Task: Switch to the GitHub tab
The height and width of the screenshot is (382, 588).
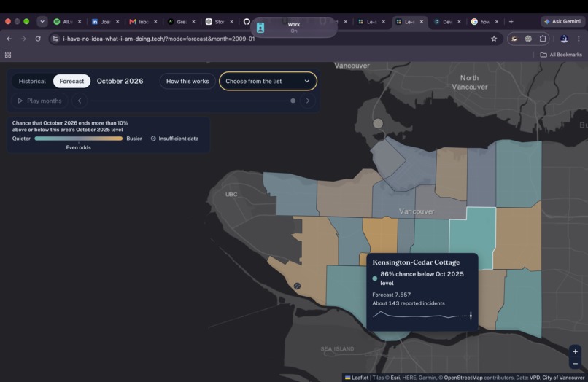Action: pyautogui.click(x=247, y=21)
